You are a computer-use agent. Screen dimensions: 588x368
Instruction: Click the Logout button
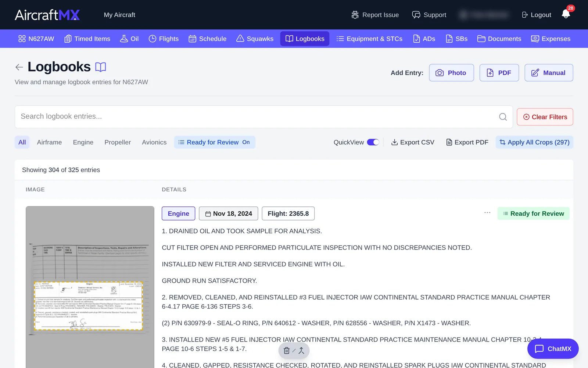[537, 15]
